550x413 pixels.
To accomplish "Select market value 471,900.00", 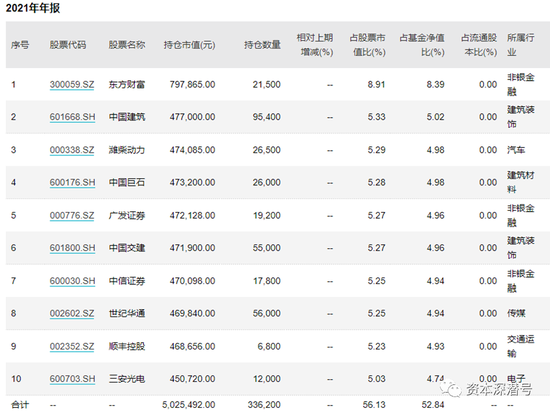I will point(193,248).
